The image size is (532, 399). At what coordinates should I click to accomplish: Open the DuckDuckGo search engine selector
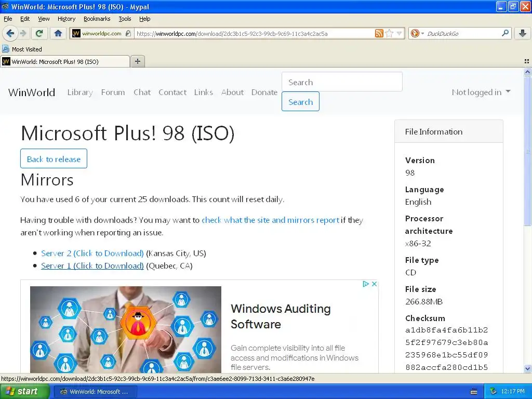417,33
